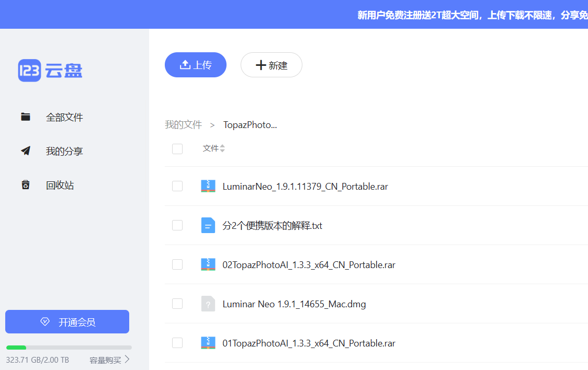Click the unknown file icon of Luminar Neo Mac.dmg
The height and width of the screenshot is (370, 588).
[x=208, y=304]
